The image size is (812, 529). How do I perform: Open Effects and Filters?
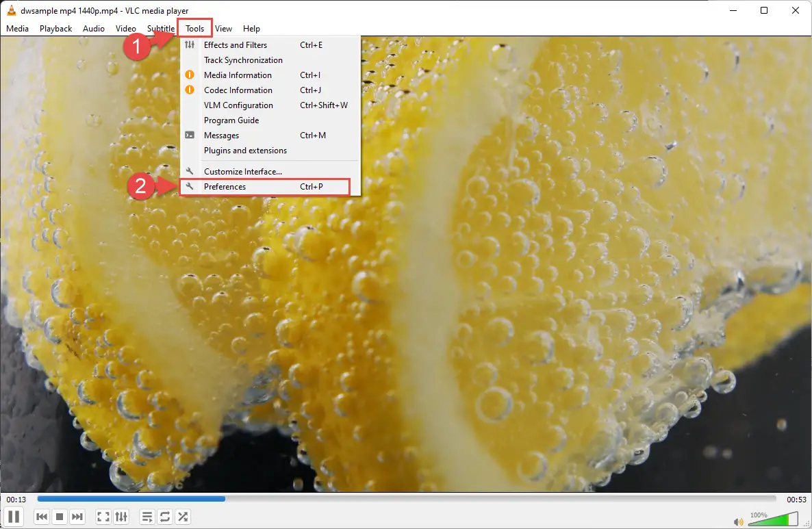click(270, 45)
